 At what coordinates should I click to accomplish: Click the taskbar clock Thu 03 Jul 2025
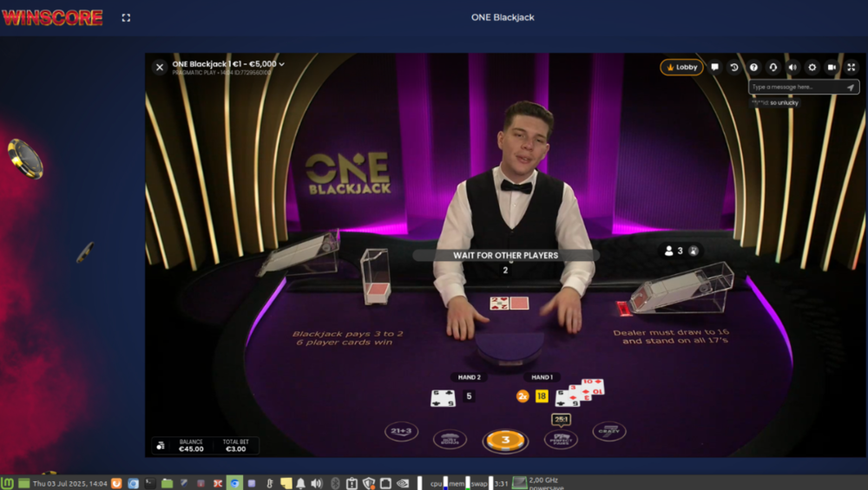[69, 483]
